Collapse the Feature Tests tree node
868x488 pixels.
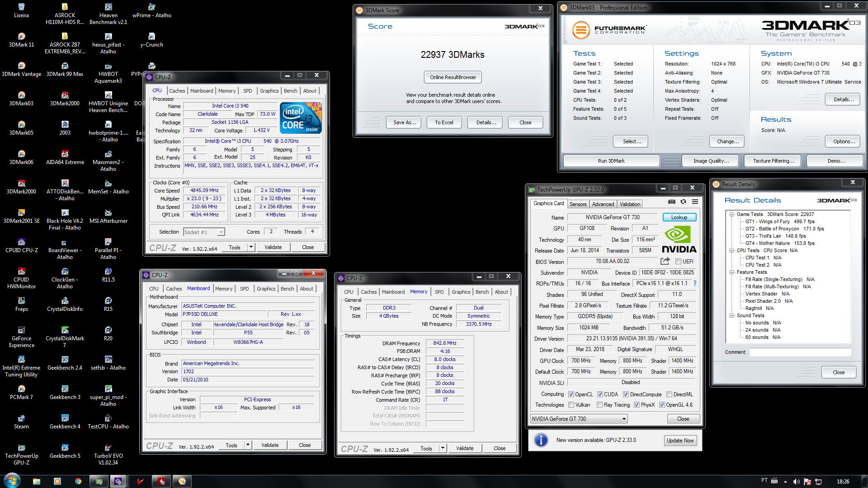click(731, 272)
